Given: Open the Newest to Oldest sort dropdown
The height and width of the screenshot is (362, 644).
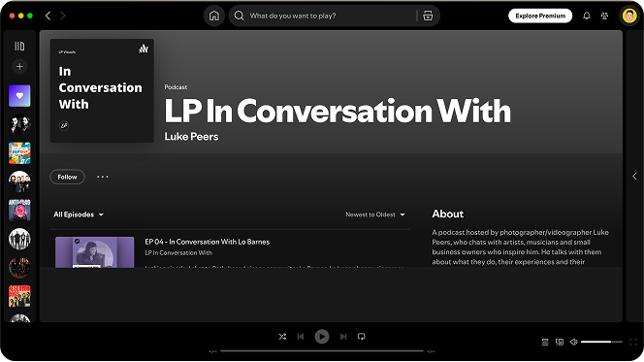Looking at the screenshot, I should pyautogui.click(x=375, y=214).
